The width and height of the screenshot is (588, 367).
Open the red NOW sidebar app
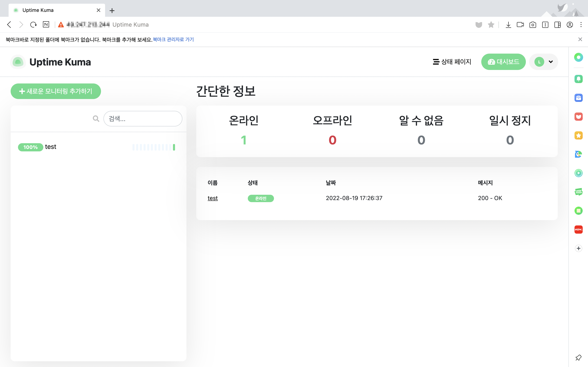point(578,229)
